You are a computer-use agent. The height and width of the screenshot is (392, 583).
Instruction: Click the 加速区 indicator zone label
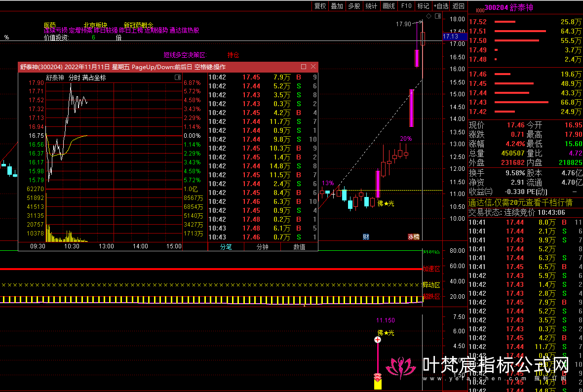[431, 269]
